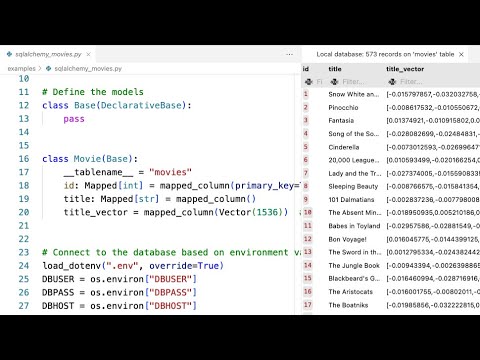Select the '101 Dalmatians' title cell
480x360 pixels.
click(x=351, y=200)
